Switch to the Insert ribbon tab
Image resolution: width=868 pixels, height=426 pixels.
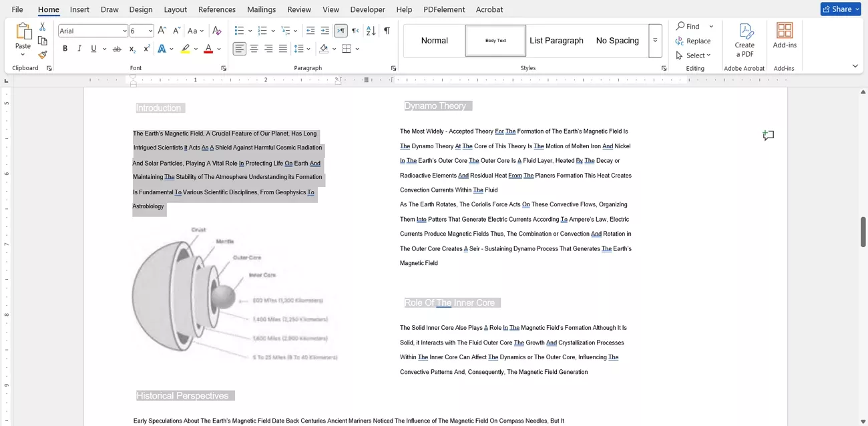(79, 9)
